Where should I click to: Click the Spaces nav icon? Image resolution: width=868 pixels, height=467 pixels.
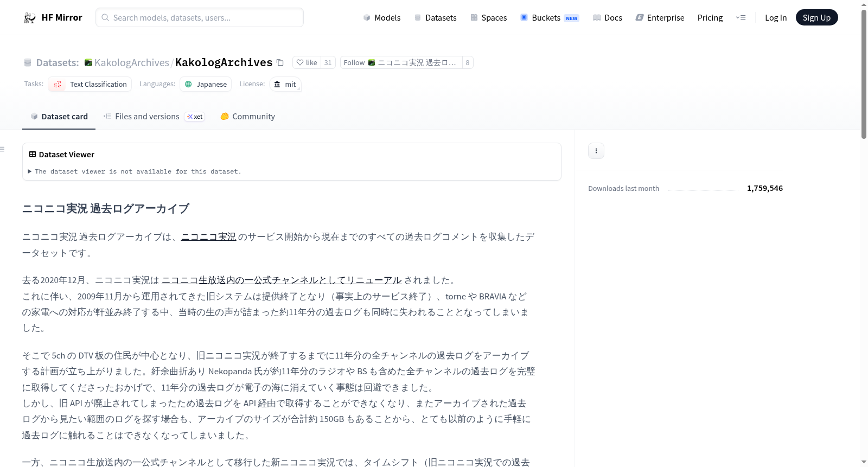(x=474, y=18)
